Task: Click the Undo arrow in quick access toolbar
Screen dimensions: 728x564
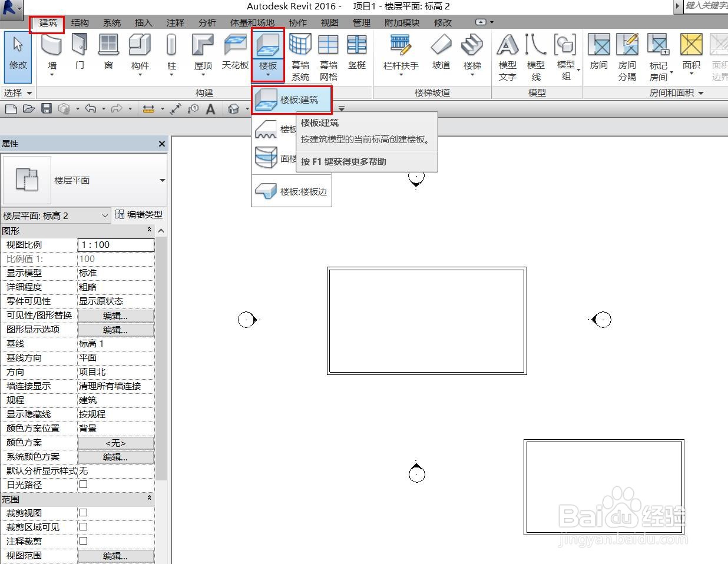Action: [90, 109]
